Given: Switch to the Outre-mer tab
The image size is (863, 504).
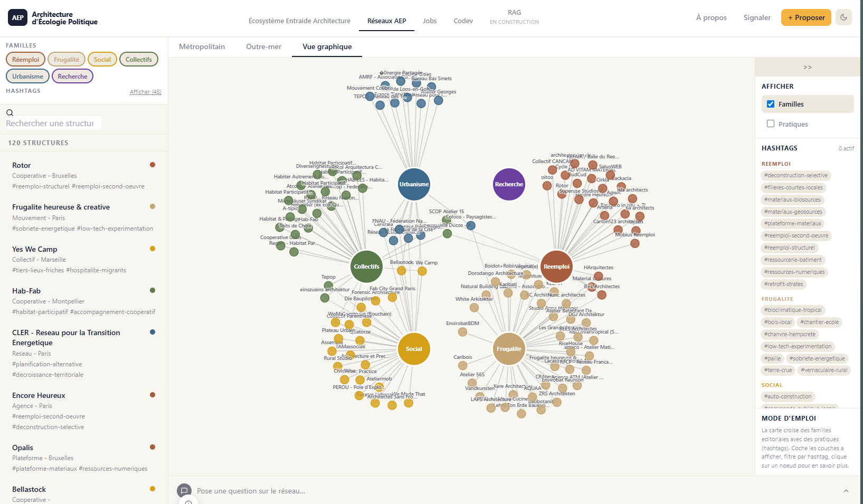Looking at the screenshot, I should click(264, 46).
